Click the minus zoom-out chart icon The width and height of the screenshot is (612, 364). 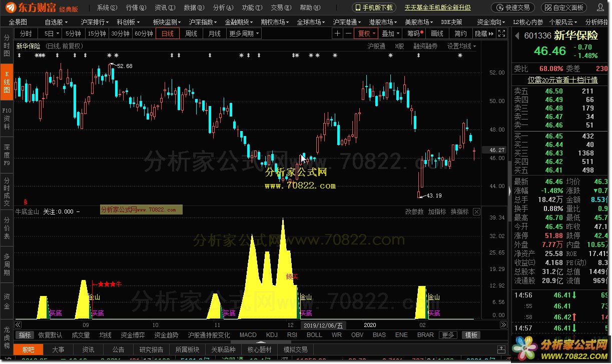[348, 33]
